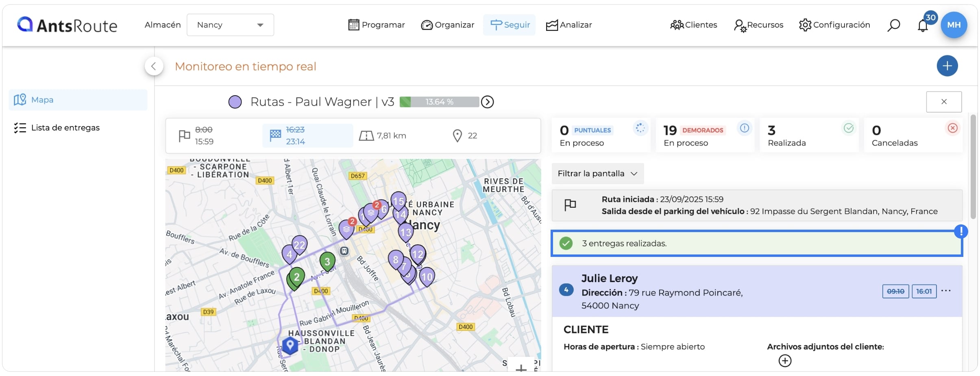Screen dimensions: 980x376
Task: Add a client attachment with plus circle
Action: [x=785, y=361]
